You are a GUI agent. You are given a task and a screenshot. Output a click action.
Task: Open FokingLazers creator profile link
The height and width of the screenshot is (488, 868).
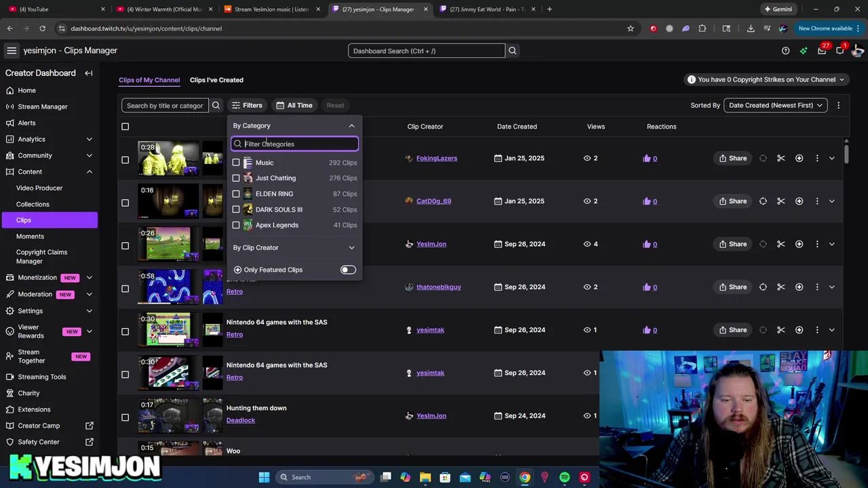point(437,159)
